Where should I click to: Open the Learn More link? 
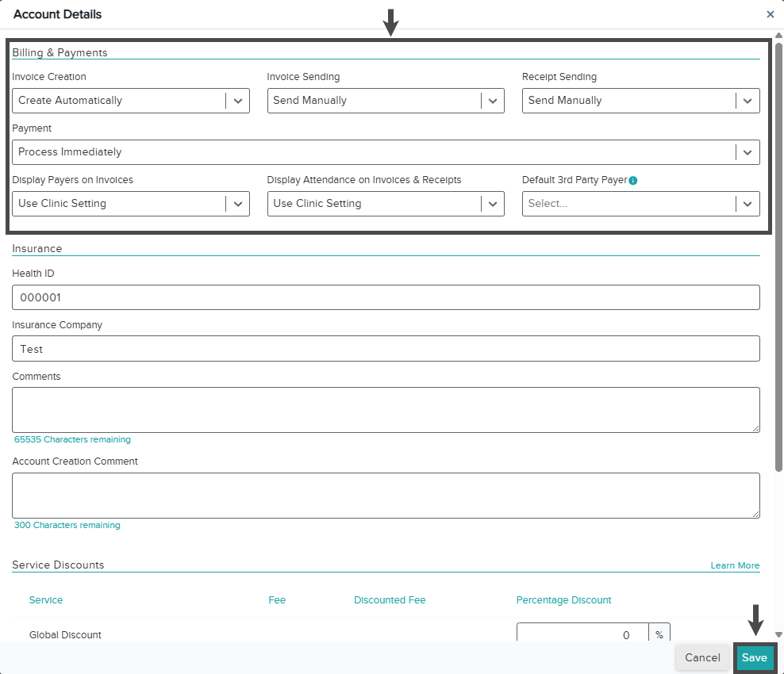click(x=735, y=565)
